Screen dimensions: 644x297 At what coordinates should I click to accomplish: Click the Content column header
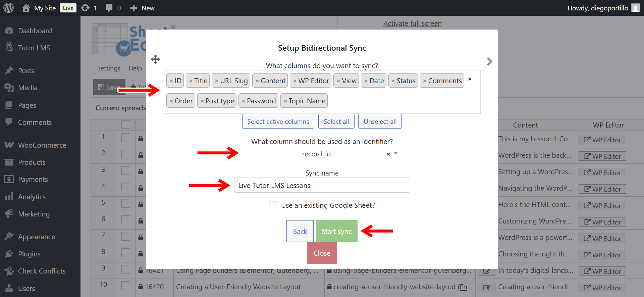(x=525, y=125)
